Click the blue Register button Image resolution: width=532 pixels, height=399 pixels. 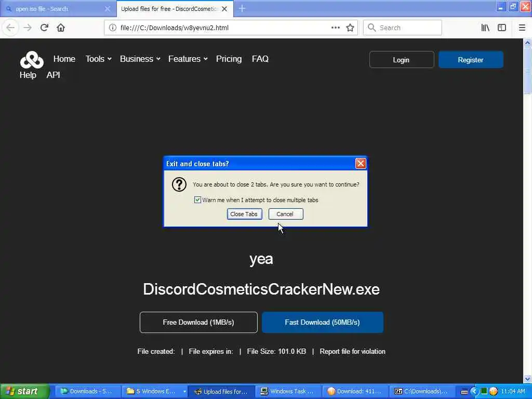471,60
